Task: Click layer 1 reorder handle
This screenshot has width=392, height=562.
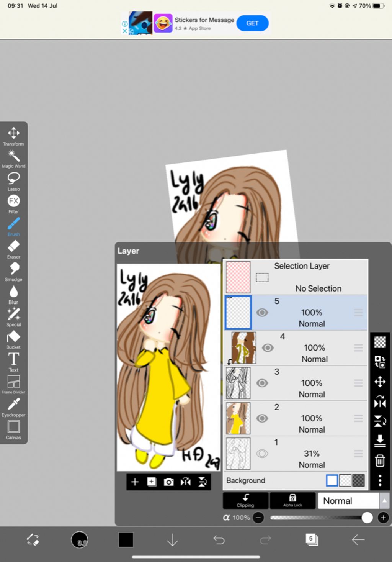Action: (358, 454)
